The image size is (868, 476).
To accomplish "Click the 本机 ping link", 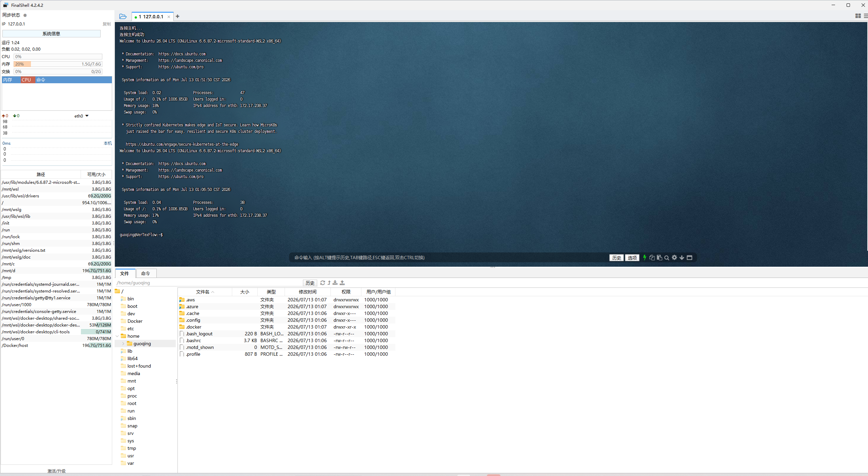I will 108,143.
